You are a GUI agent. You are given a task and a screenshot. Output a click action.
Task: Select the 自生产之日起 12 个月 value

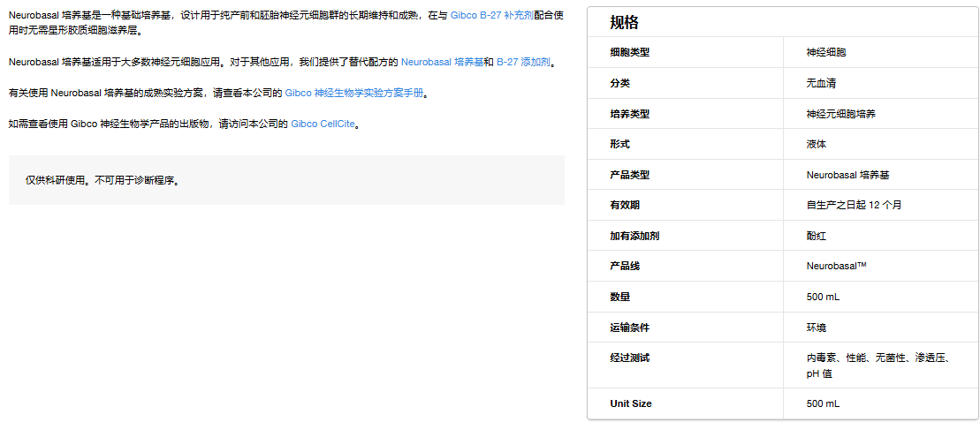click(854, 206)
